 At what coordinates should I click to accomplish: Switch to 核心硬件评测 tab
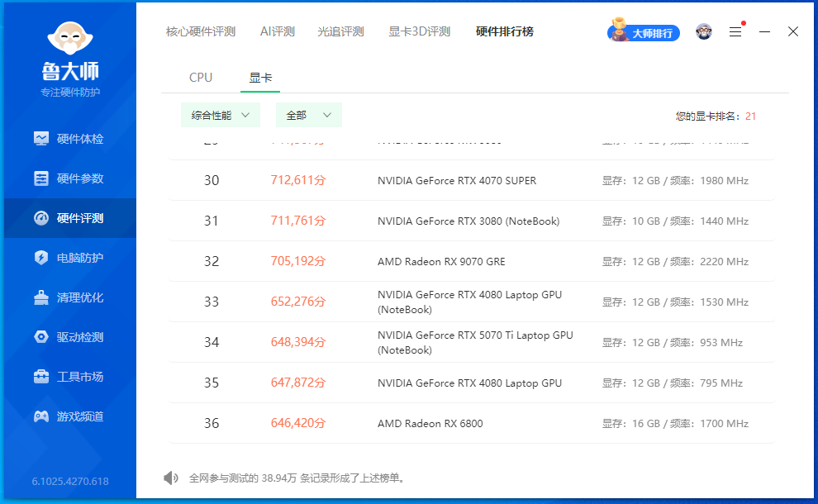(201, 32)
